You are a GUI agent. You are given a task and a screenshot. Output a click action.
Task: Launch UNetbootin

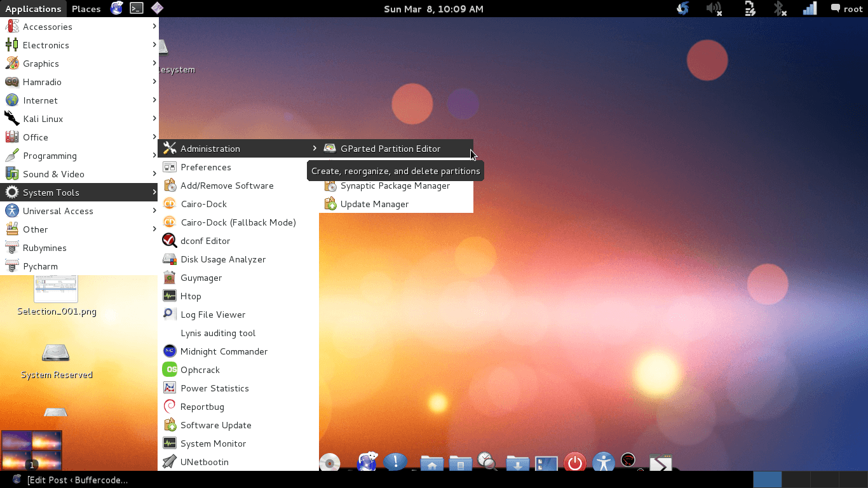(x=238, y=462)
